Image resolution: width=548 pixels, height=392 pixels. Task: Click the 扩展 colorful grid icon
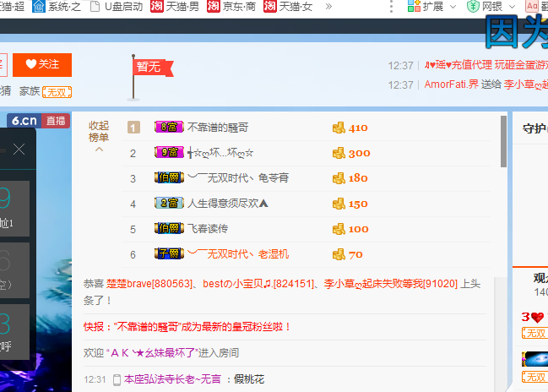point(414,6)
